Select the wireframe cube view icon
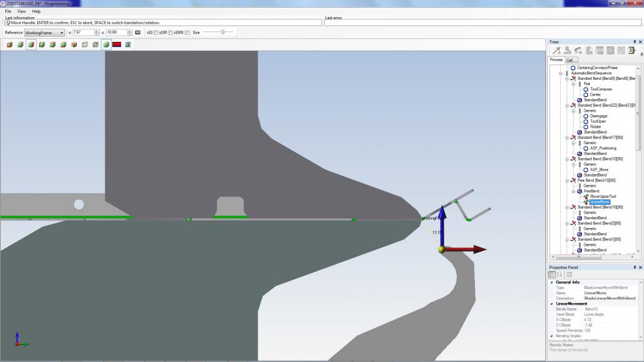The image size is (644, 362). point(84,45)
